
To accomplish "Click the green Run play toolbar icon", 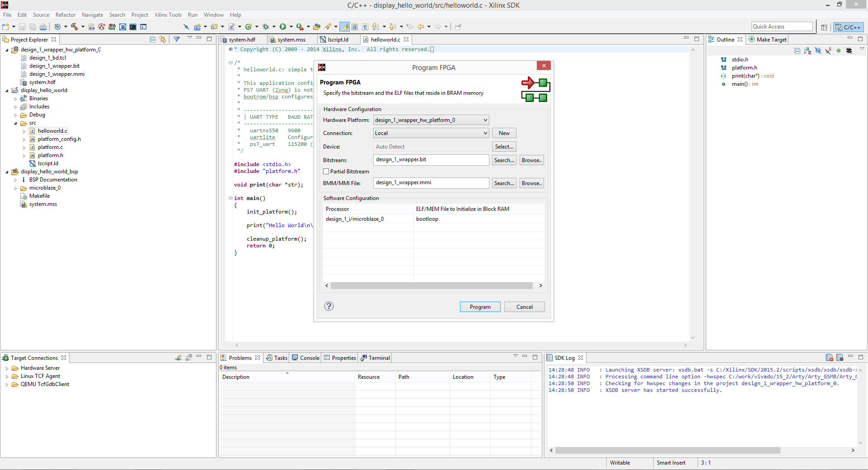I will click(x=283, y=27).
